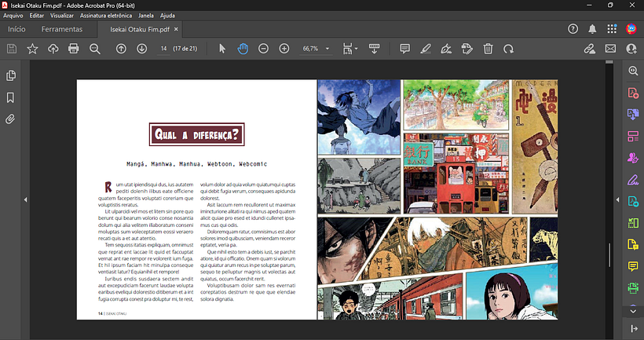This screenshot has width=644, height=340.
Task: Click the Mangá, Manhwa, Manhua subtitle text
Action: (x=196, y=164)
